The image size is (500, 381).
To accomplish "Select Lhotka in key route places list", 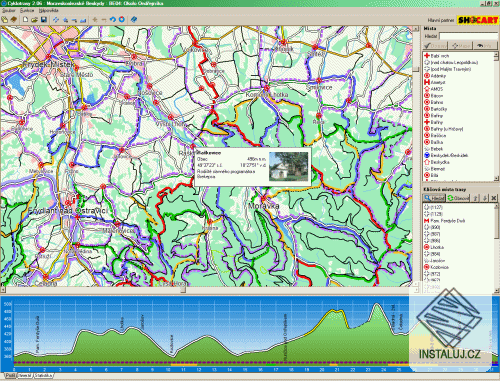I will point(437,247).
